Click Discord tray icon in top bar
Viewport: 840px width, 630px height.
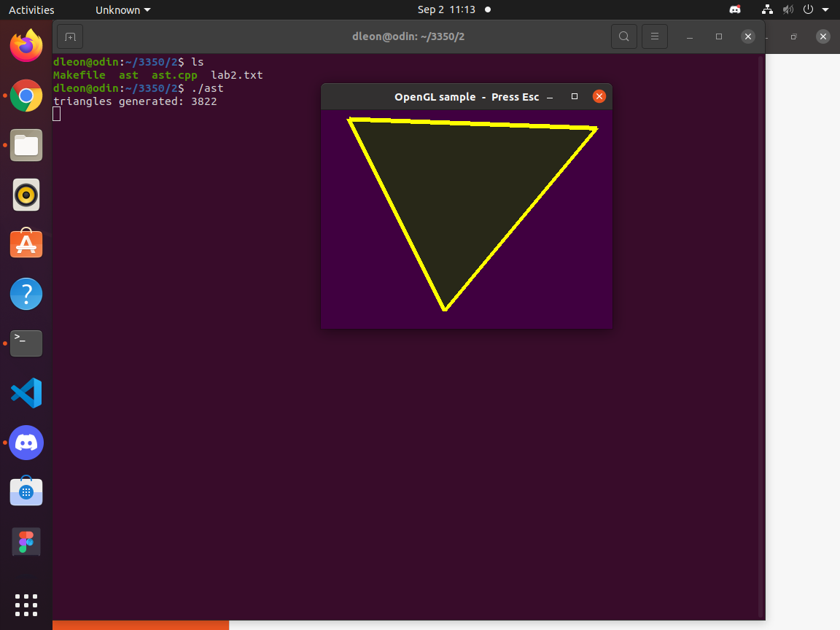pos(735,9)
